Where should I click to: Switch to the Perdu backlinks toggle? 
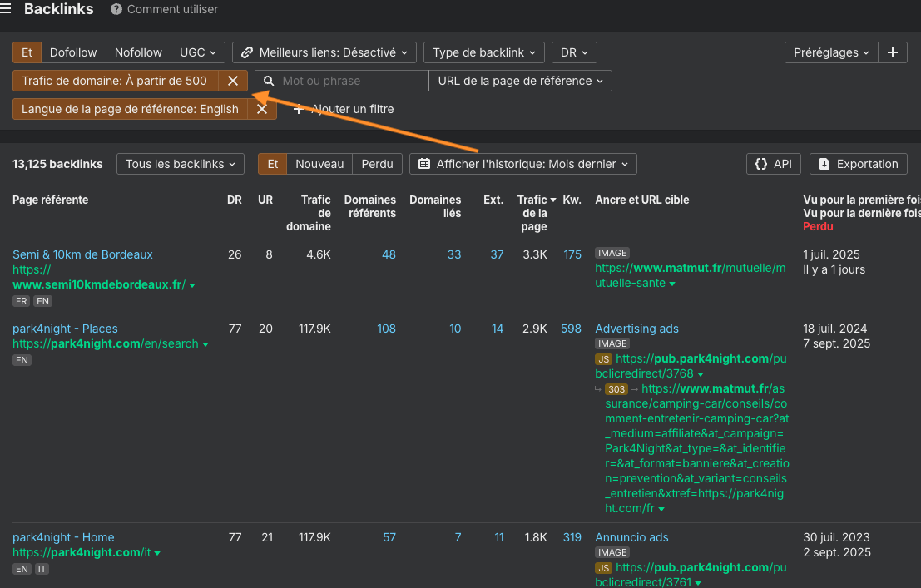377,164
